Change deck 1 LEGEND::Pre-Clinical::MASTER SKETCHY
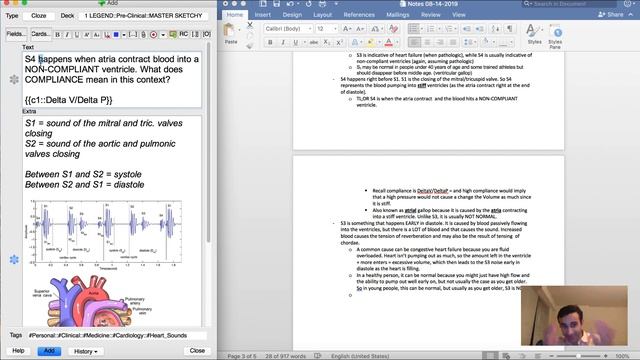The image size is (640, 360). point(143,16)
